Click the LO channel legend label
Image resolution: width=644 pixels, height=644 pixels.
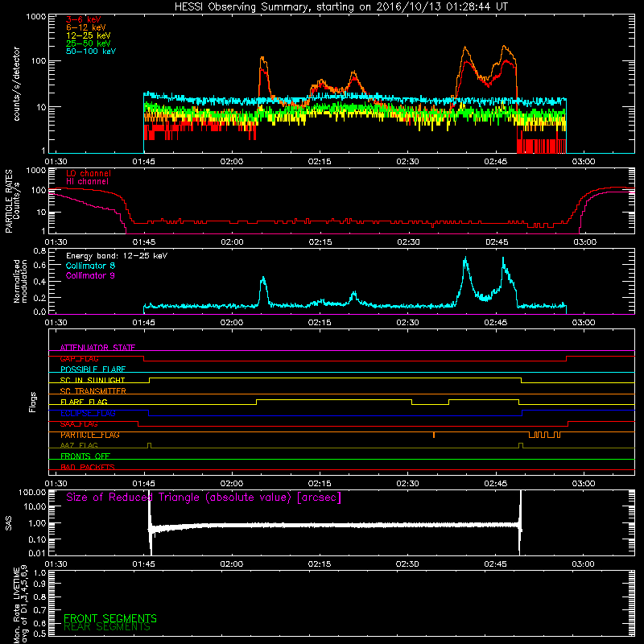(89, 173)
